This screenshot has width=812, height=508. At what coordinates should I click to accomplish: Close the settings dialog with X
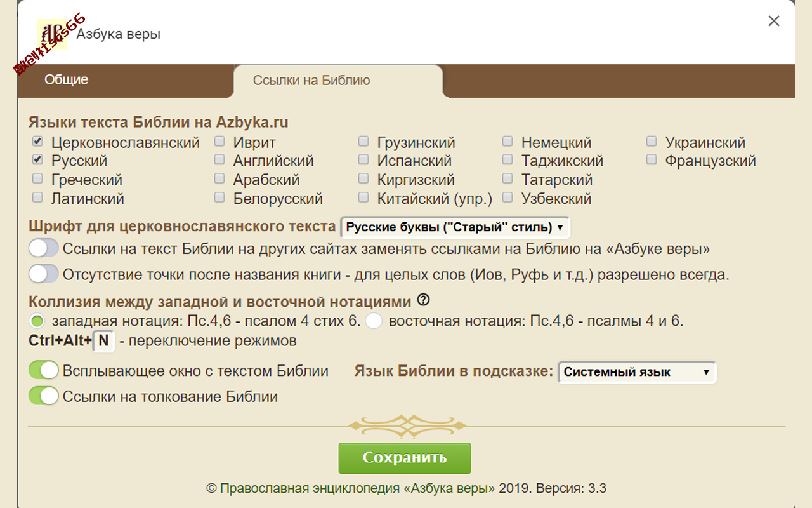[773, 21]
